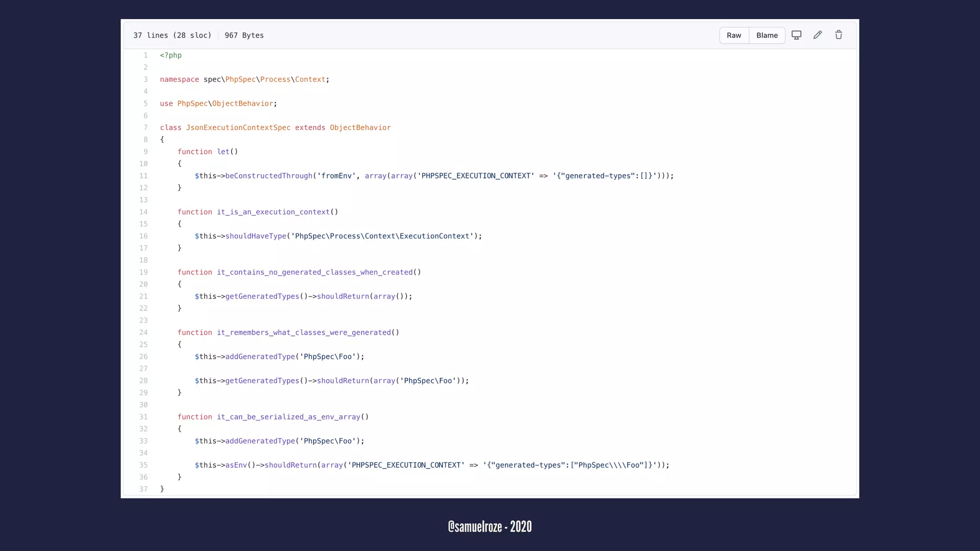Open the Blame view

(767, 35)
